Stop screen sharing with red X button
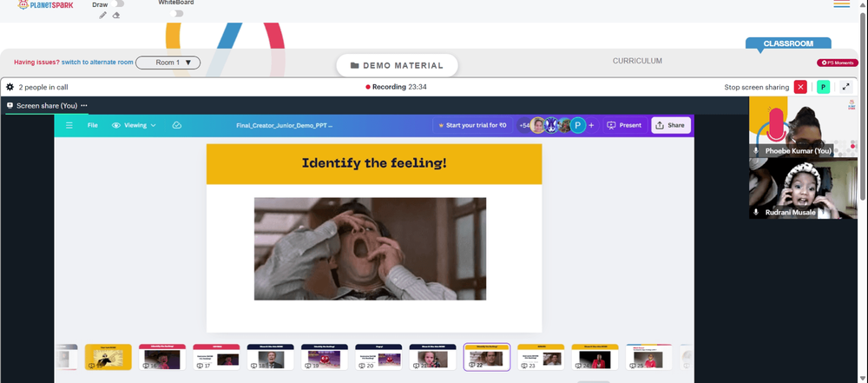 800,87
